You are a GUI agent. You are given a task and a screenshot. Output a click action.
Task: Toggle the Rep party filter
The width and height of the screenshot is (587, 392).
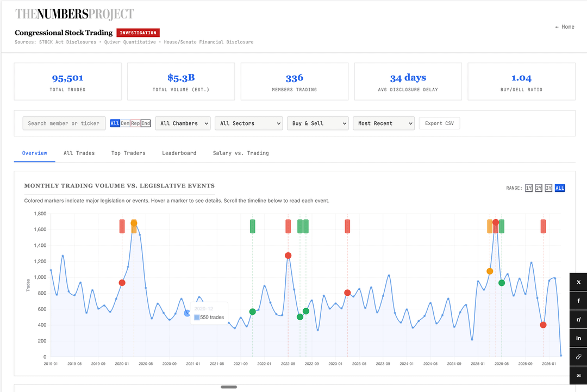pyautogui.click(x=135, y=123)
